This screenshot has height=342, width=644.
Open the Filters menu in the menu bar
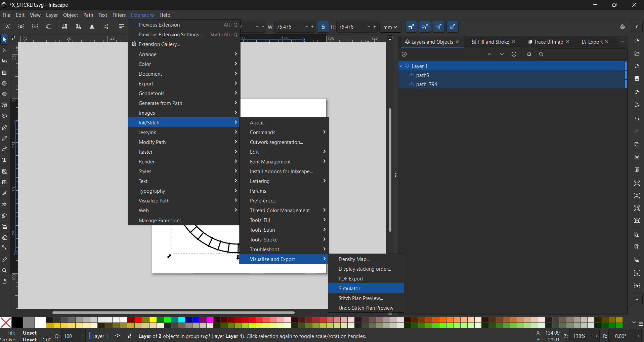tap(119, 15)
